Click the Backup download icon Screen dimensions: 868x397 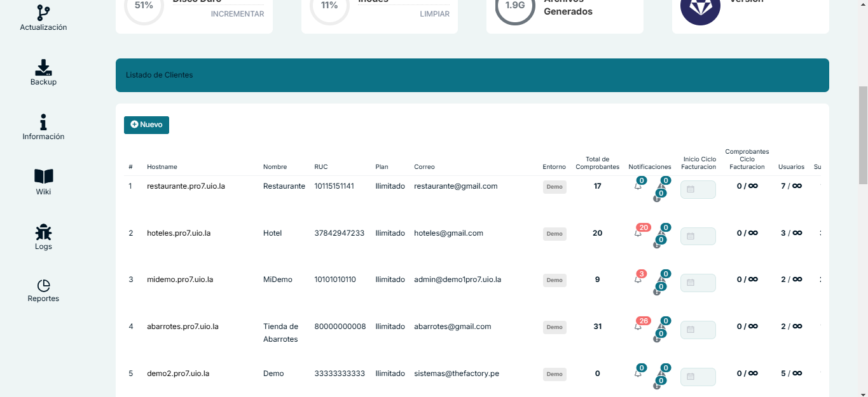coord(43,67)
